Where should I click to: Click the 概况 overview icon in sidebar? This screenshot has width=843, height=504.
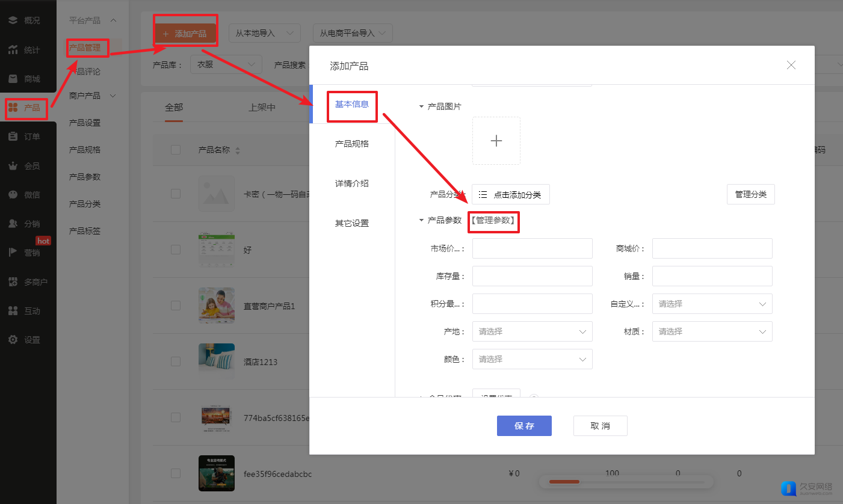tap(13, 20)
